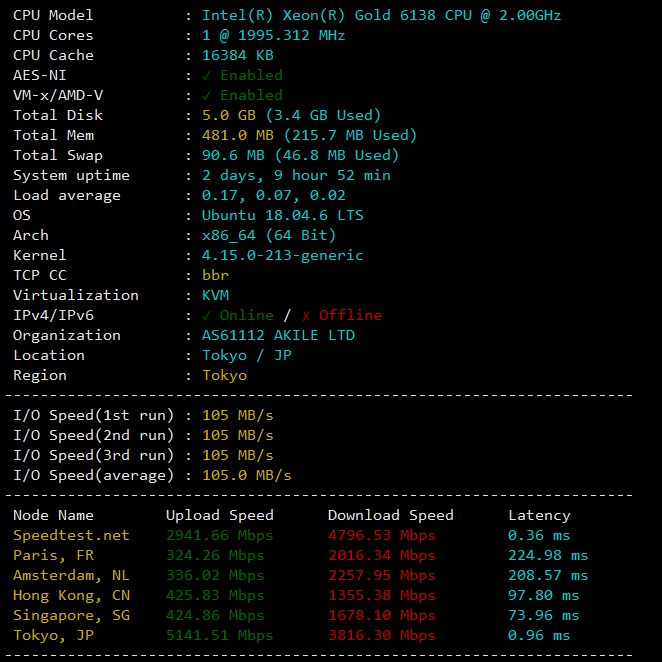Click the Organization value AS61112 AKILE LTD
662x662 pixels.
(x=278, y=335)
